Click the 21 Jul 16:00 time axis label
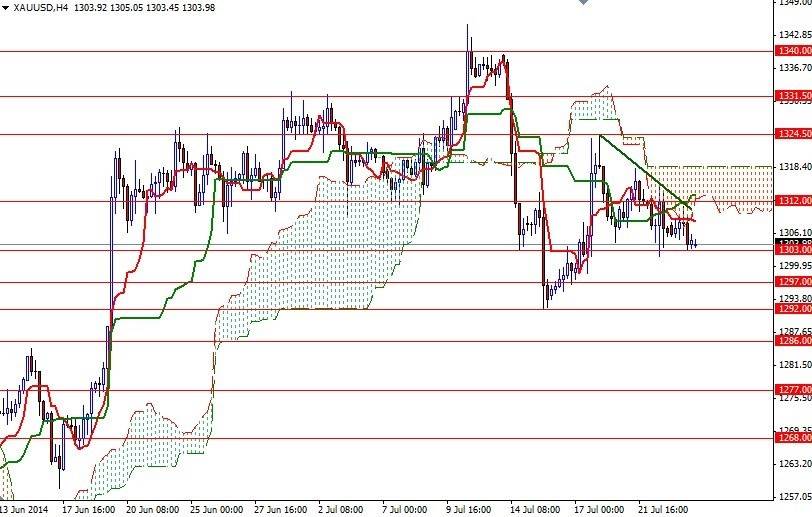 pos(663,510)
